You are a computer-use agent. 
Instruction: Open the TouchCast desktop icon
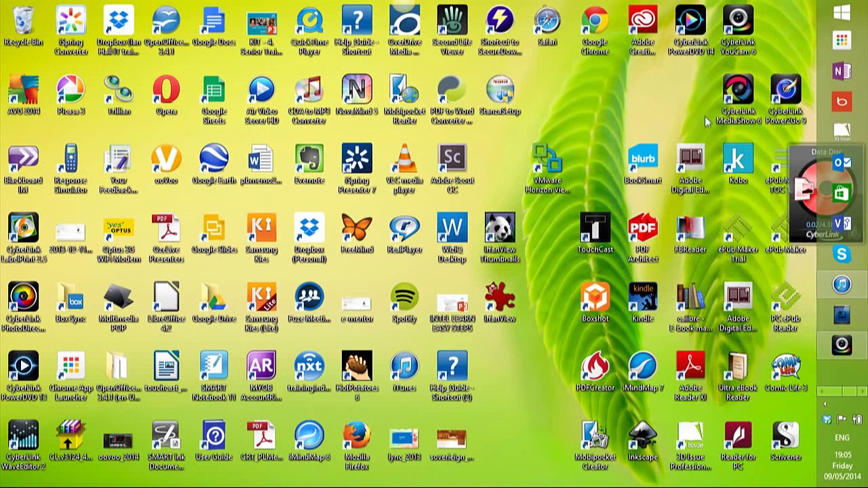coord(595,228)
